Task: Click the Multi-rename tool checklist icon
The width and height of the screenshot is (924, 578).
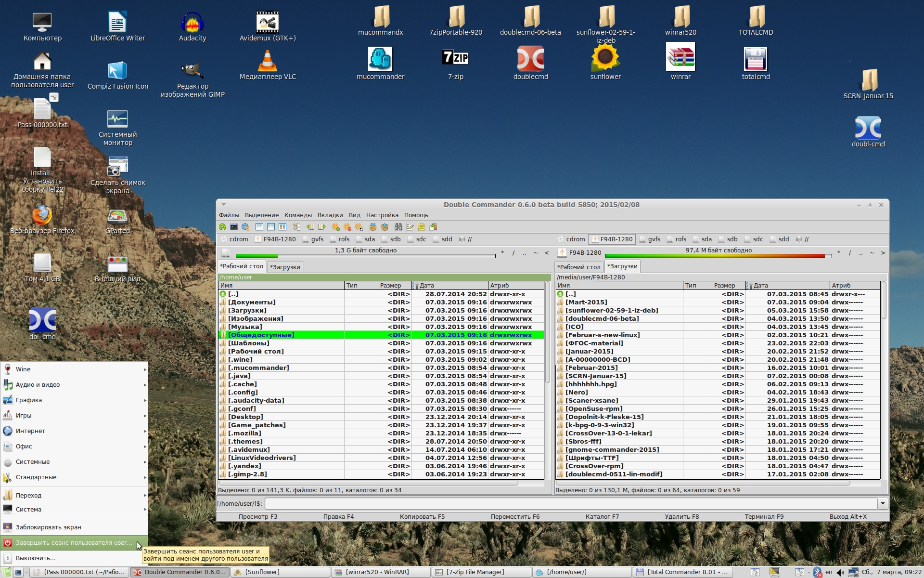Action: pyautogui.click(x=410, y=227)
